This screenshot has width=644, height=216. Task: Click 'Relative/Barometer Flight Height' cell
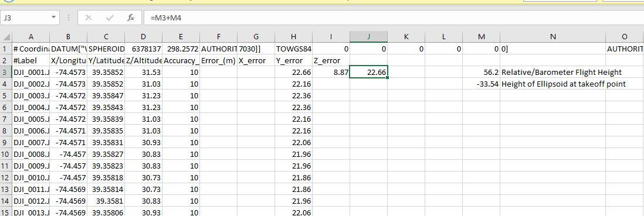pos(553,73)
